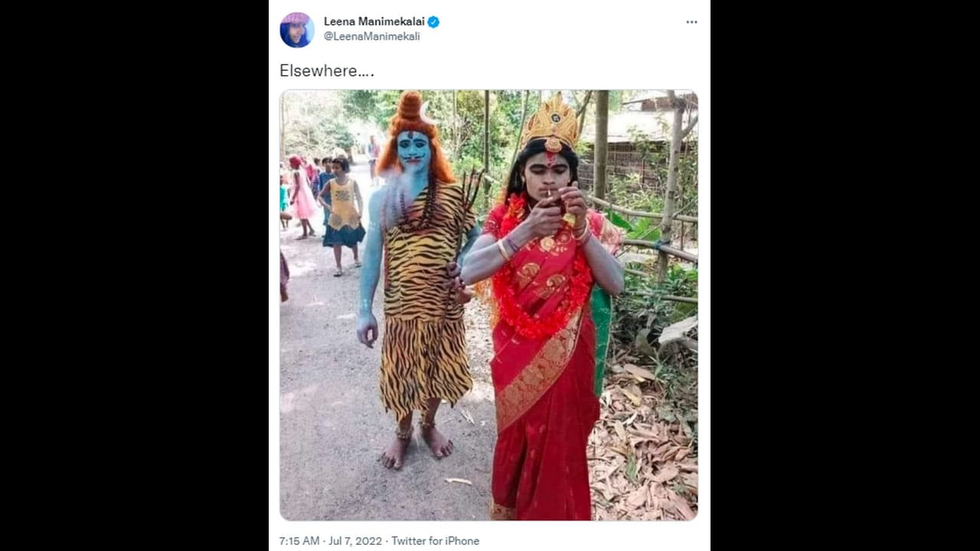The height and width of the screenshot is (551, 980).
Task: Open the tweet options menu via three dots
Action: (x=691, y=22)
